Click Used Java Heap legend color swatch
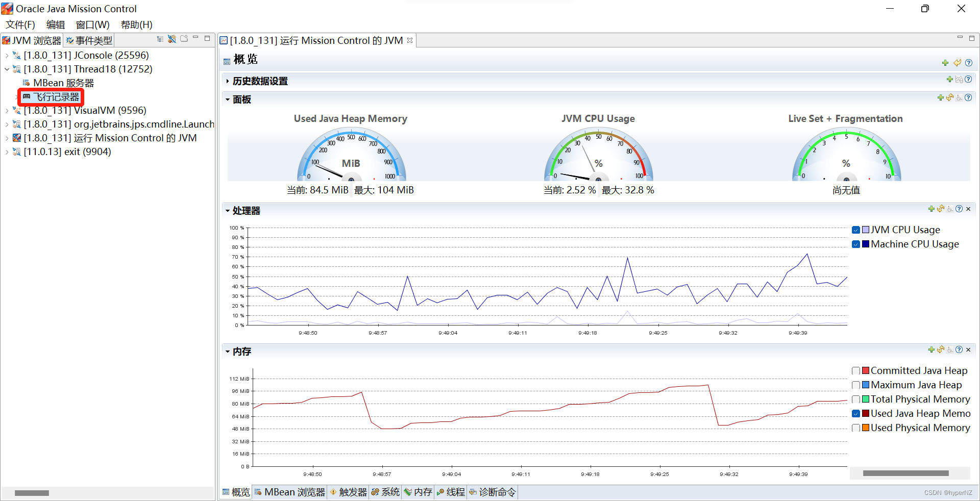Viewport: 980px width, 501px height. [x=865, y=414]
